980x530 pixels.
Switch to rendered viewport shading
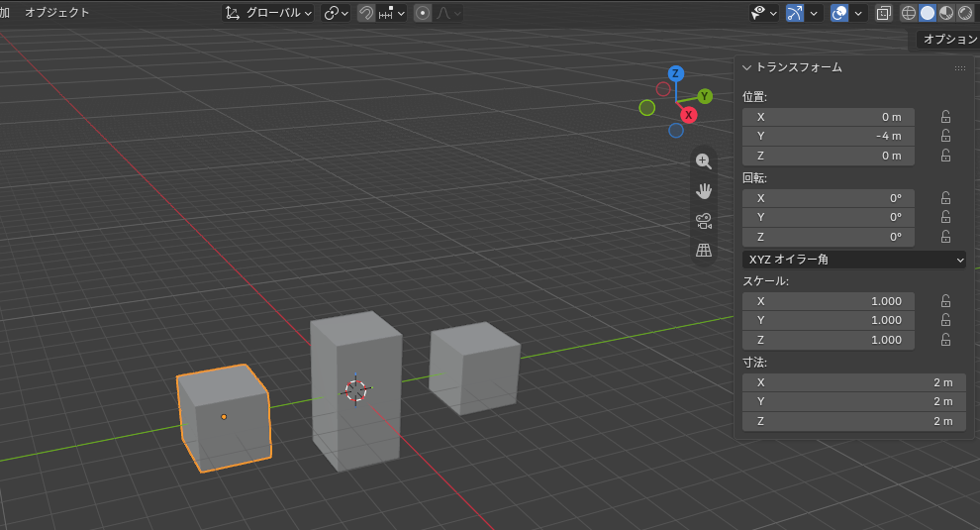pos(965,13)
